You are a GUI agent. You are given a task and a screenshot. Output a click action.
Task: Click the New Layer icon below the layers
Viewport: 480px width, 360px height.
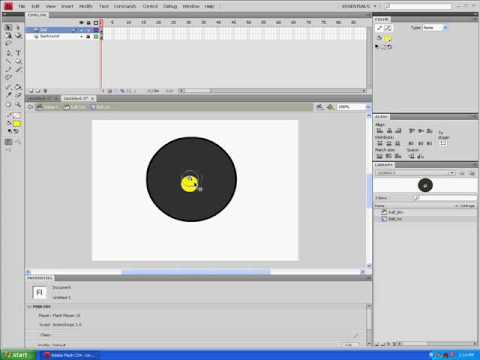[31, 91]
